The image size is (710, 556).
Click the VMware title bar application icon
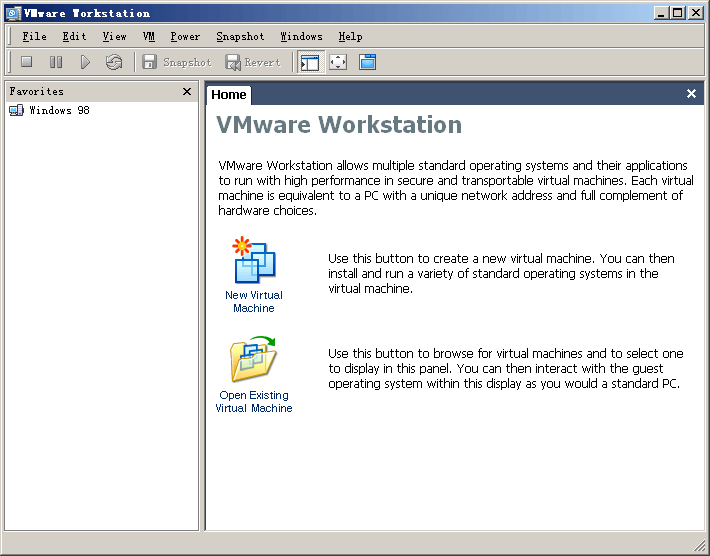pyautogui.click(x=13, y=13)
